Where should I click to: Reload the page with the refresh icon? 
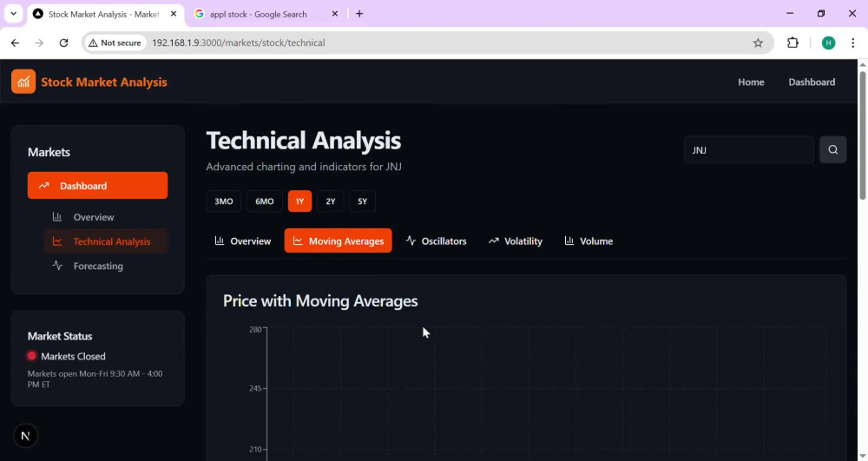[x=63, y=43]
